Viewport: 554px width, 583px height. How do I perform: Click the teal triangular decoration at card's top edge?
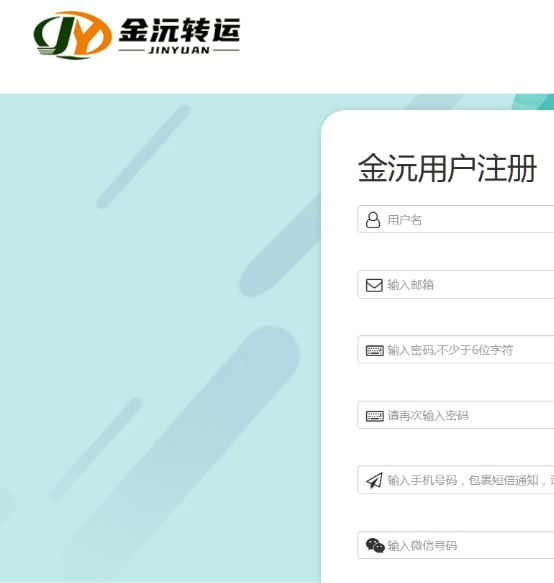[533, 102]
